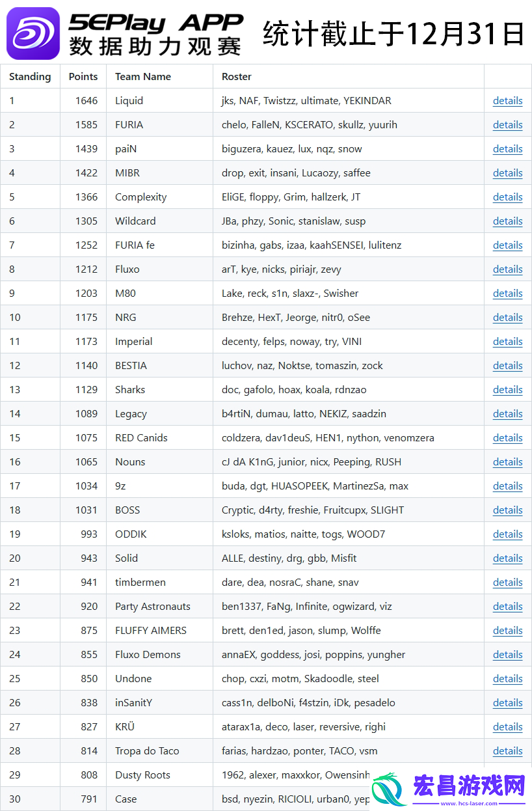Open details link for MIBR

pos(507,173)
